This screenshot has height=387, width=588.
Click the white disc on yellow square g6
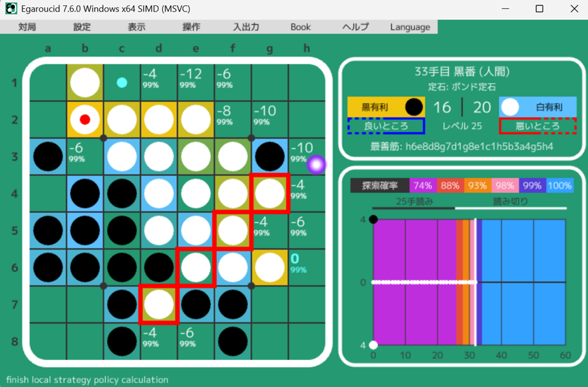point(269,267)
